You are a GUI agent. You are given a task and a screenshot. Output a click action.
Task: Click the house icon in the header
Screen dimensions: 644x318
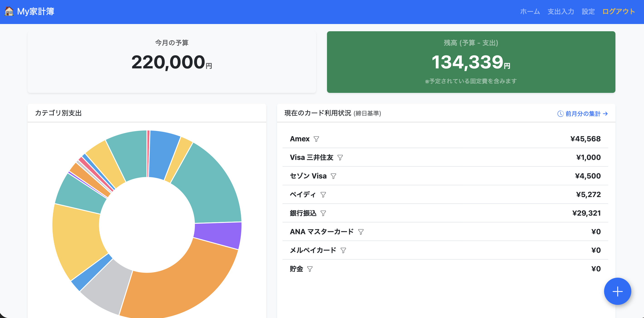pos(10,12)
